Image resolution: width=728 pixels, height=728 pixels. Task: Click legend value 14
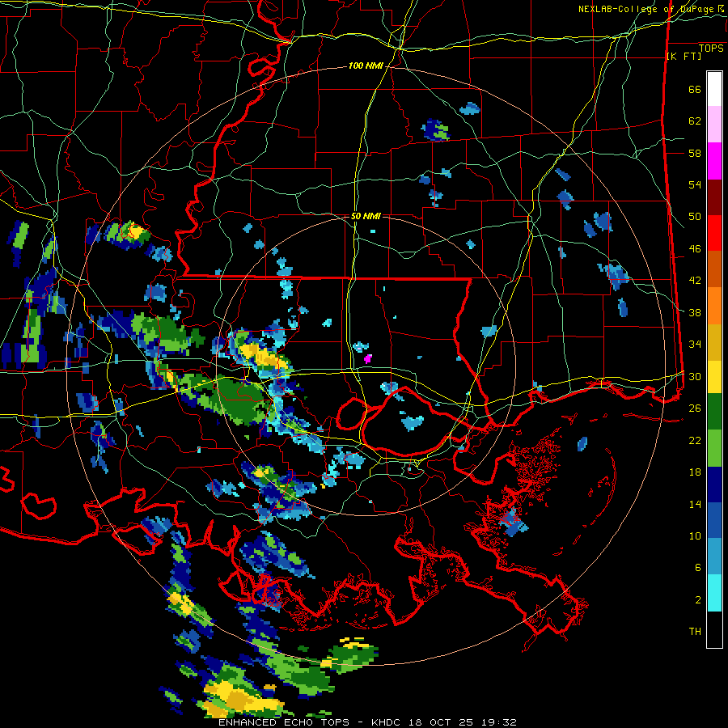[695, 504]
